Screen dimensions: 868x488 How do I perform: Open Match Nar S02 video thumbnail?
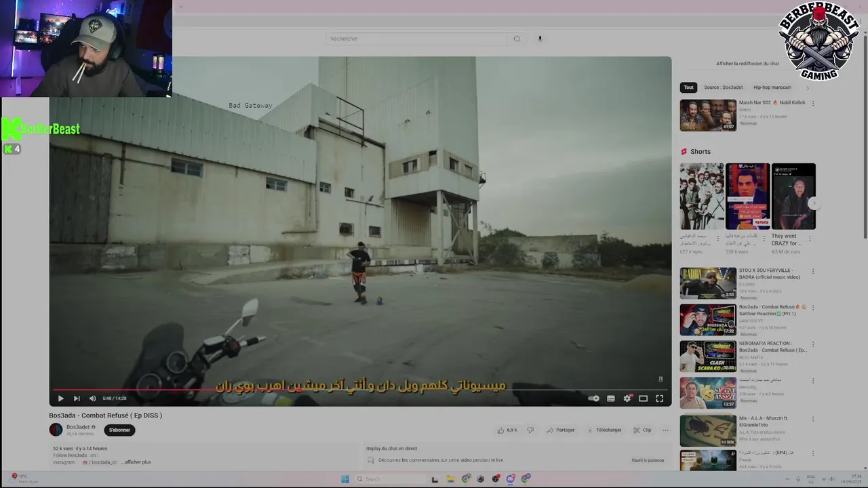pos(708,115)
